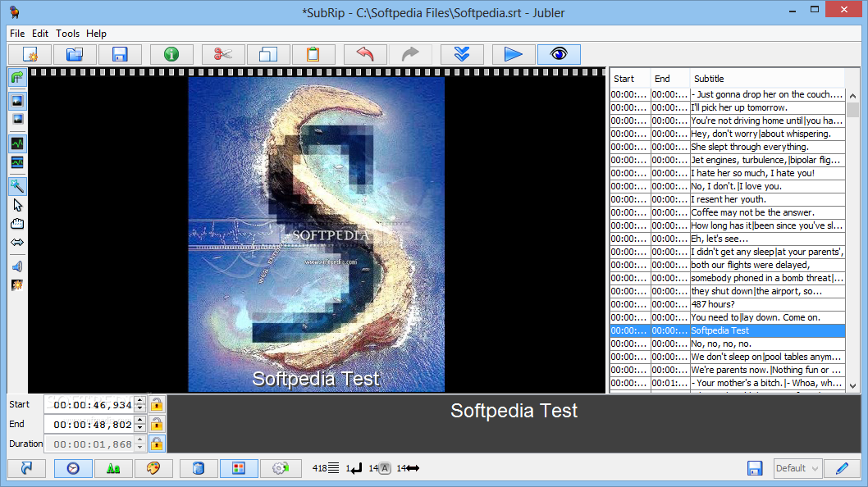868x487 pixels.
Task: Click the speaker audio icon
Action: (17, 266)
